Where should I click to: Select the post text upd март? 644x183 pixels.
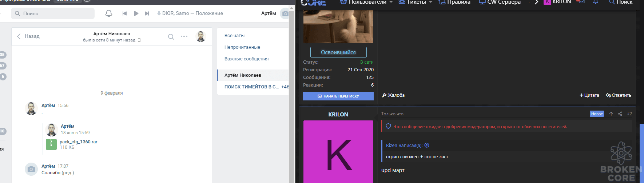tap(393, 170)
